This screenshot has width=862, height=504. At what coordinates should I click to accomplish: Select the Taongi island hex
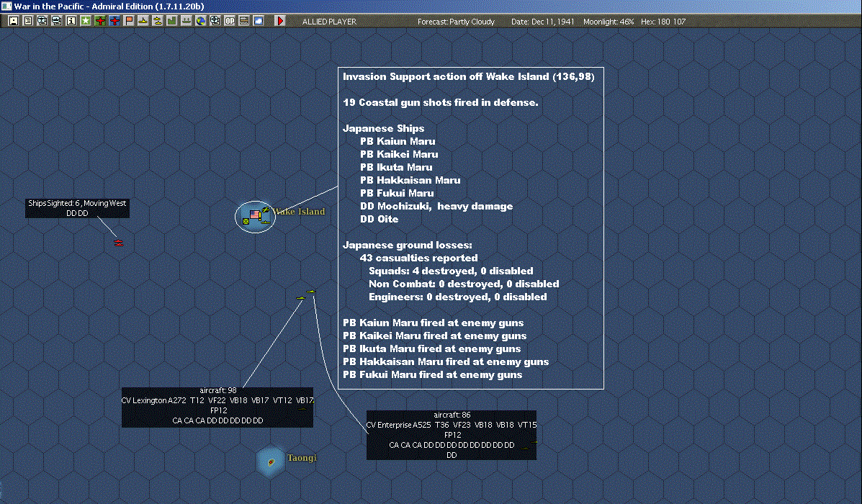(271, 461)
